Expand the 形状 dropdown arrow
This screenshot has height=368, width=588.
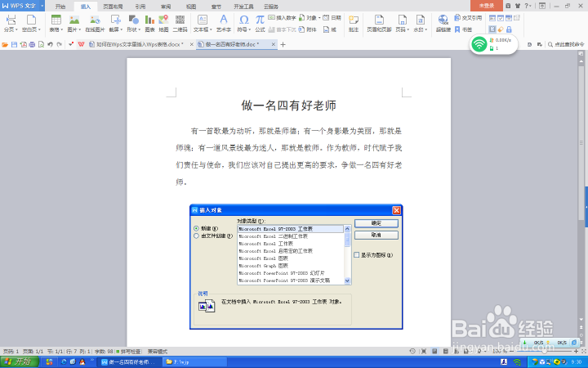tap(139, 29)
